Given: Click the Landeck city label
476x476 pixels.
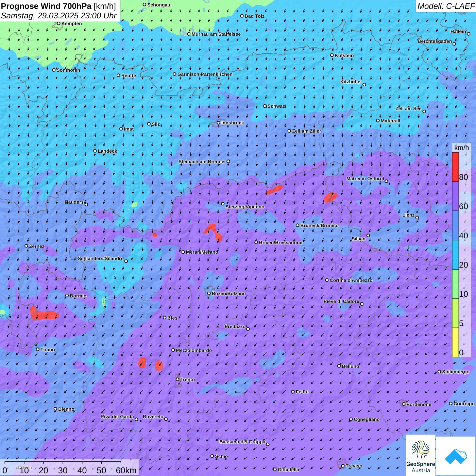Looking at the screenshot, I should (x=107, y=151).
